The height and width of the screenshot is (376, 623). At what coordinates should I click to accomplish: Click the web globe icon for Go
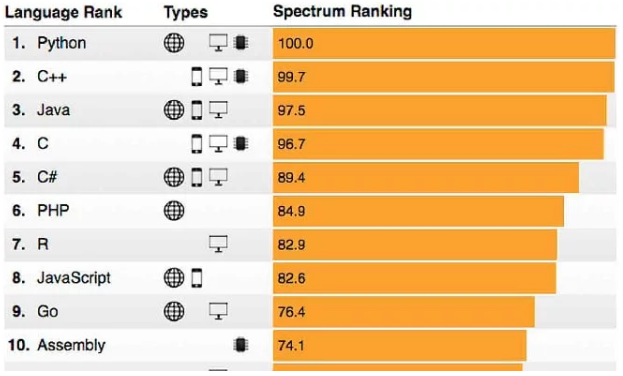pos(174,311)
